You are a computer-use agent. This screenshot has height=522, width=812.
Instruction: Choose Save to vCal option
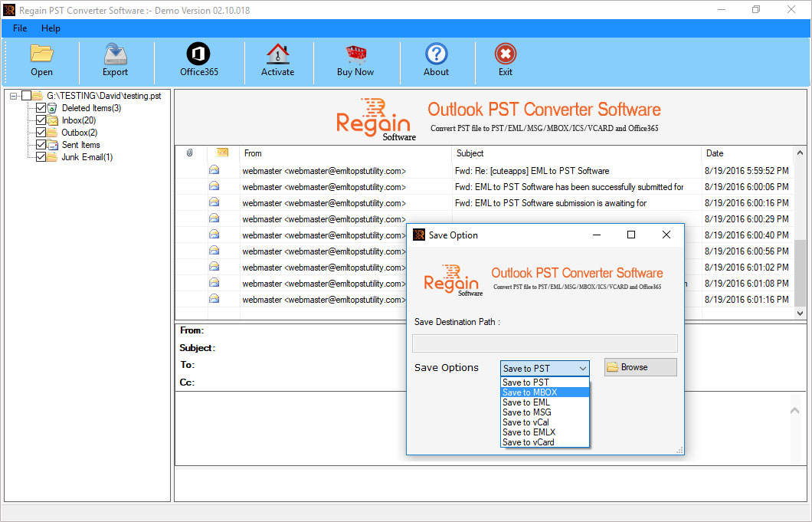(545, 422)
